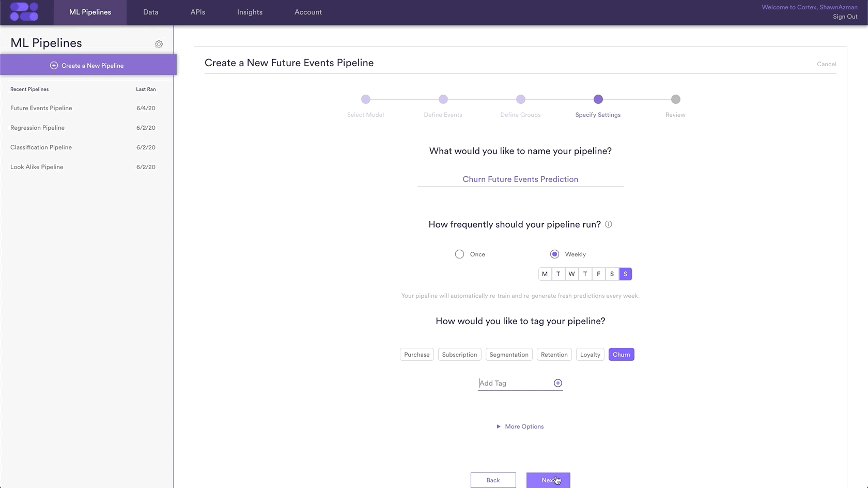The width and height of the screenshot is (868, 488).
Task: Expand More Options section
Action: [520, 426]
